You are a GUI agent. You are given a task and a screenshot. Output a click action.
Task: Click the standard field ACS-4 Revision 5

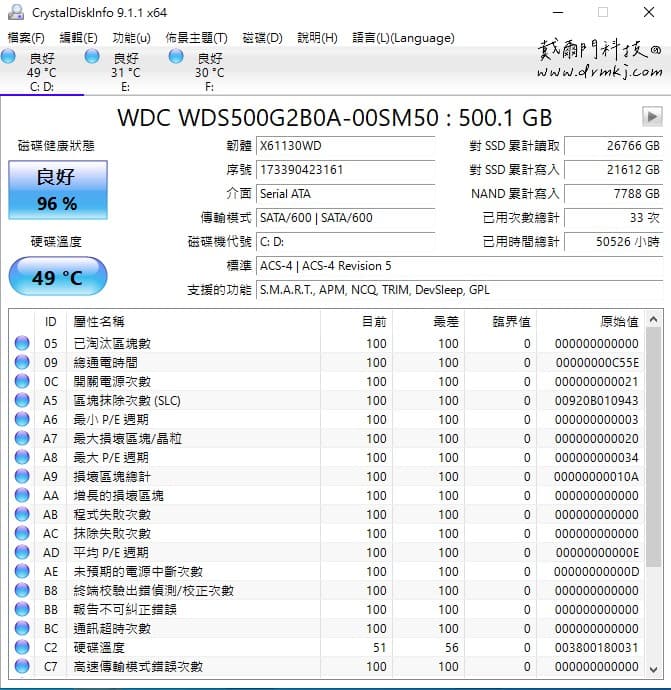click(x=459, y=266)
